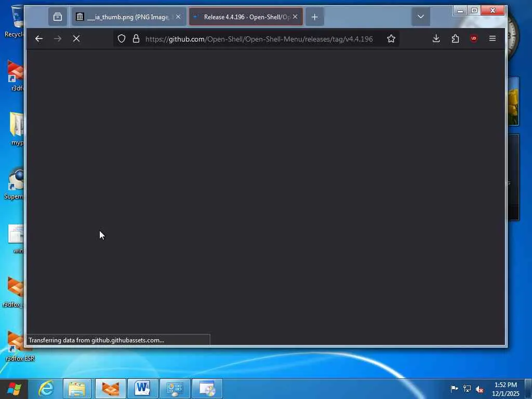Viewport: 532px width, 399px height.
Task: Maximize the browser window
Action: tap(474, 10)
